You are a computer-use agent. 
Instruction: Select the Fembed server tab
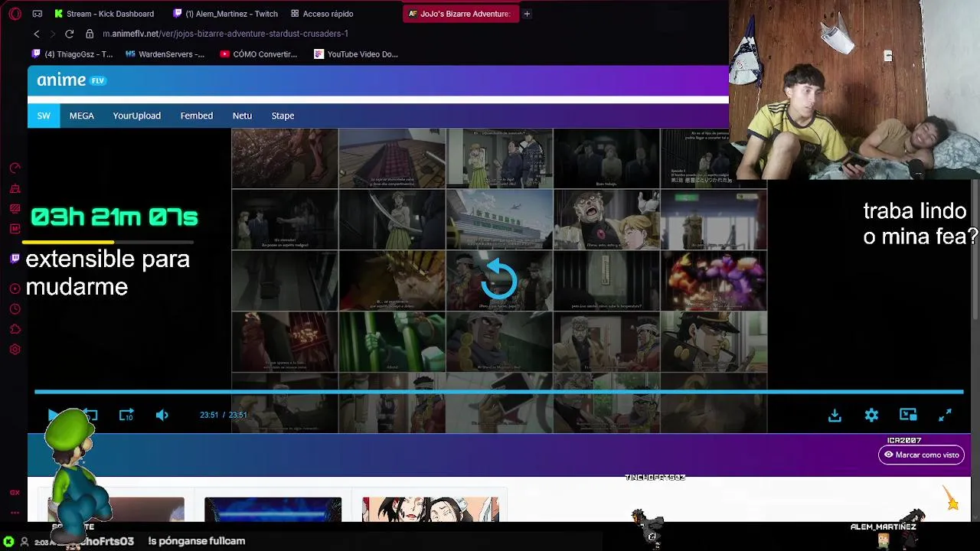(x=197, y=116)
